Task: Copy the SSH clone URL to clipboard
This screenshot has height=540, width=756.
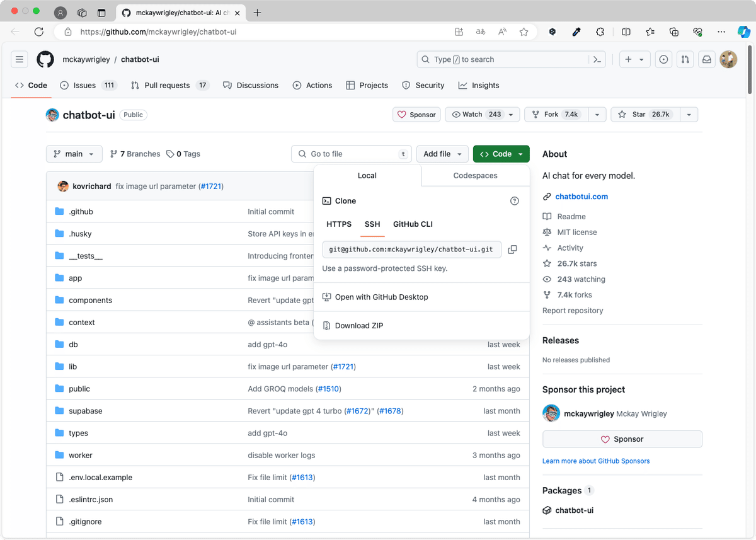Action: click(x=512, y=250)
